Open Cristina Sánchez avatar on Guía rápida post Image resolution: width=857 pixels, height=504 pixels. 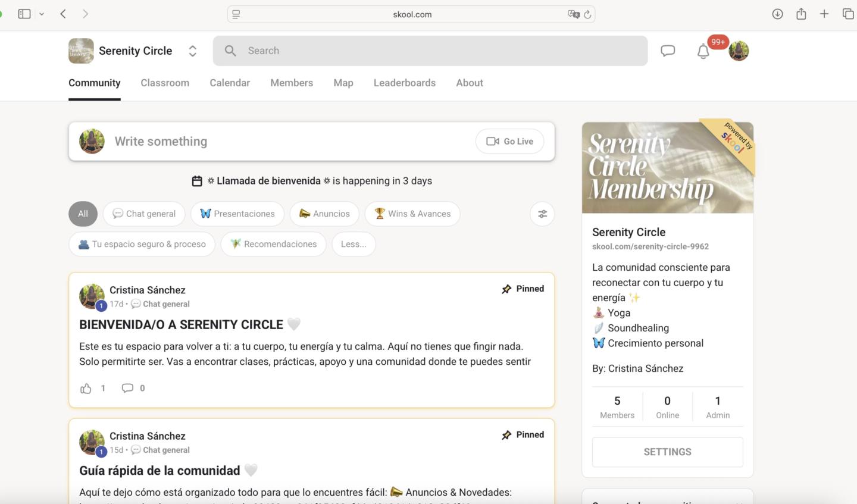point(92,442)
